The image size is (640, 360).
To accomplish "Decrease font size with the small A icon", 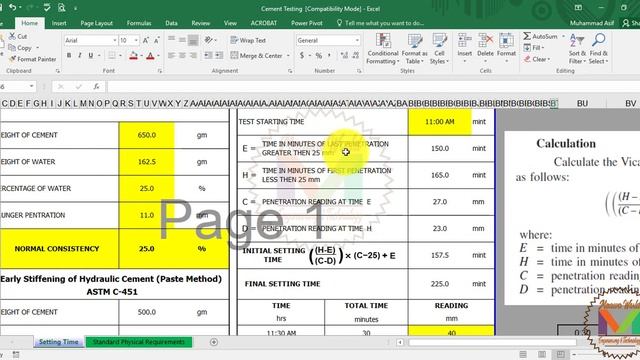I will pos(156,40).
